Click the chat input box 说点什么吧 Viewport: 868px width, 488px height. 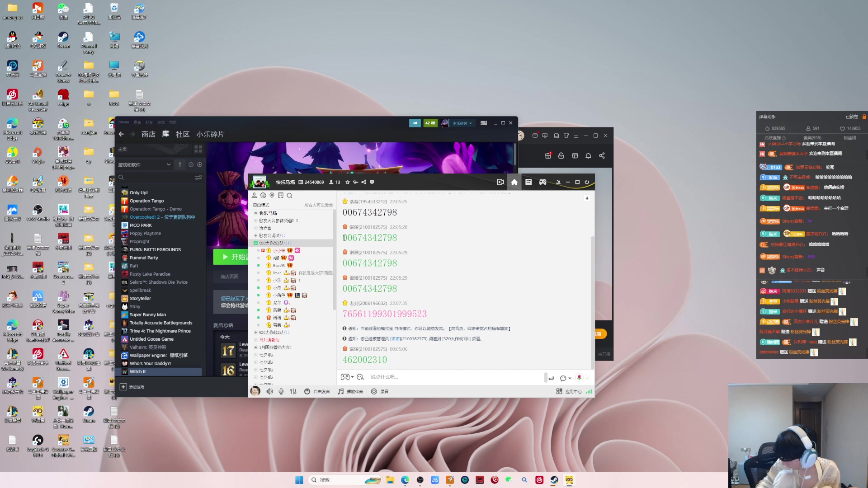tap(456, 377)
